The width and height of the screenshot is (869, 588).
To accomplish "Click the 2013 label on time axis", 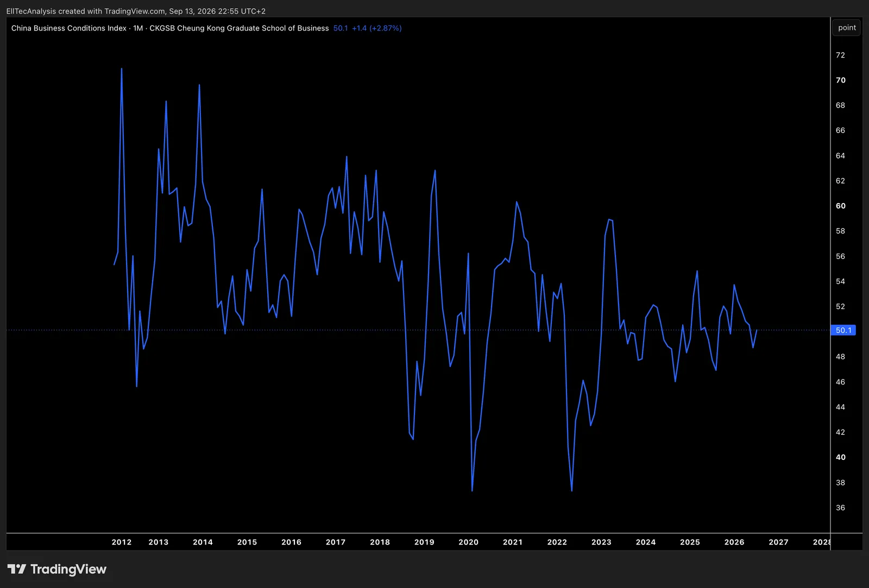I will click(x=159, y=542).
